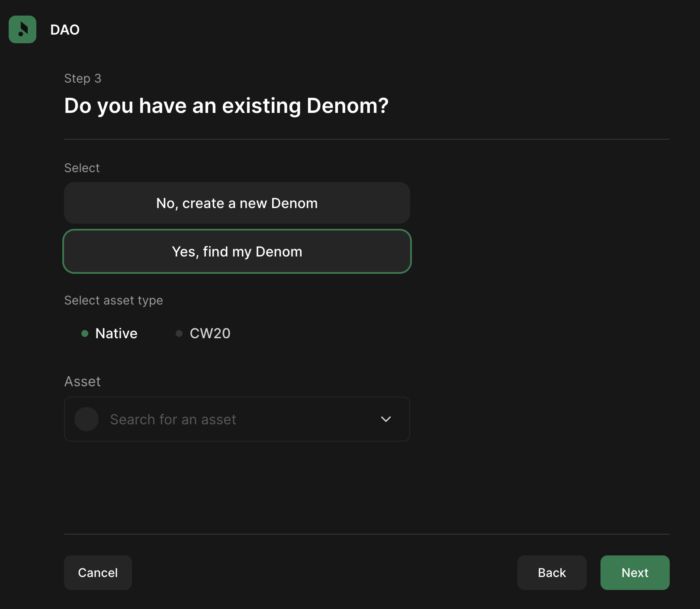700x609 pixels.
Task: Click the Step 3 indicator text
Action: [x=83, y=78]
